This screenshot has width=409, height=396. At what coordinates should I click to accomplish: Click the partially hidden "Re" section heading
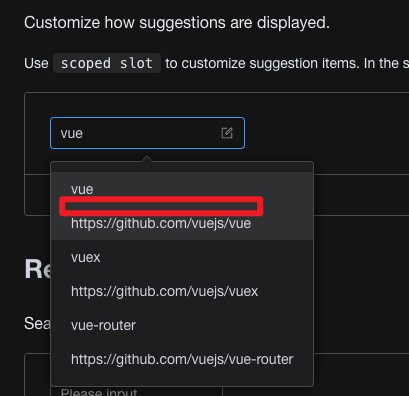37,269
